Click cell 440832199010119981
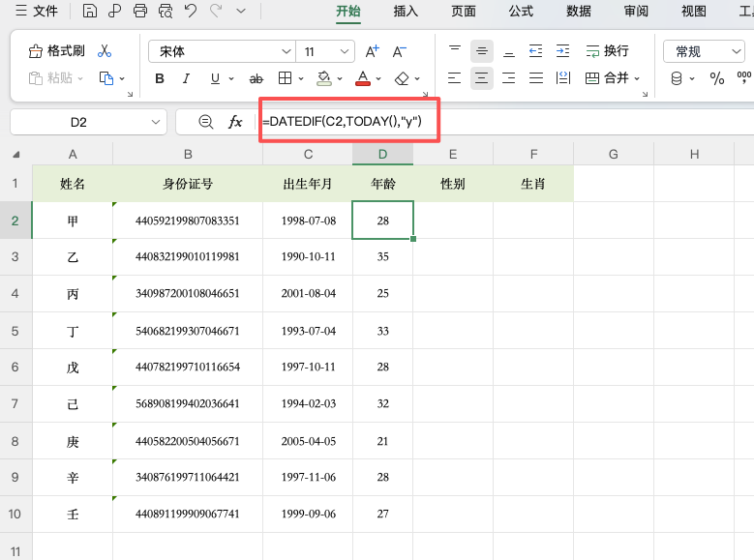 pos(188,256)
